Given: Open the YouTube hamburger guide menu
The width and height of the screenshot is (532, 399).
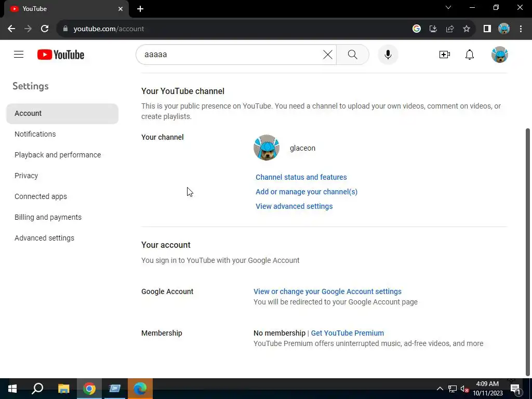Looking at the screenshot, I should 19,54.
